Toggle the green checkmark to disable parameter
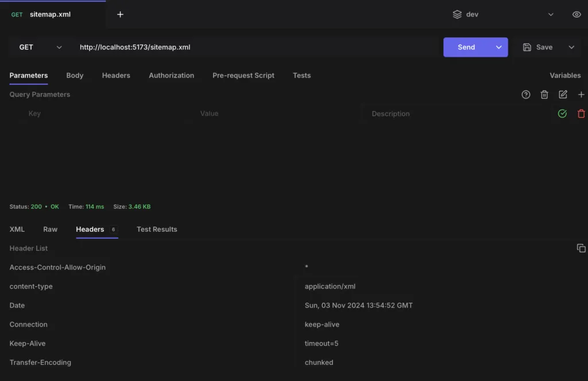588x381 pixels. click(562, 114)
